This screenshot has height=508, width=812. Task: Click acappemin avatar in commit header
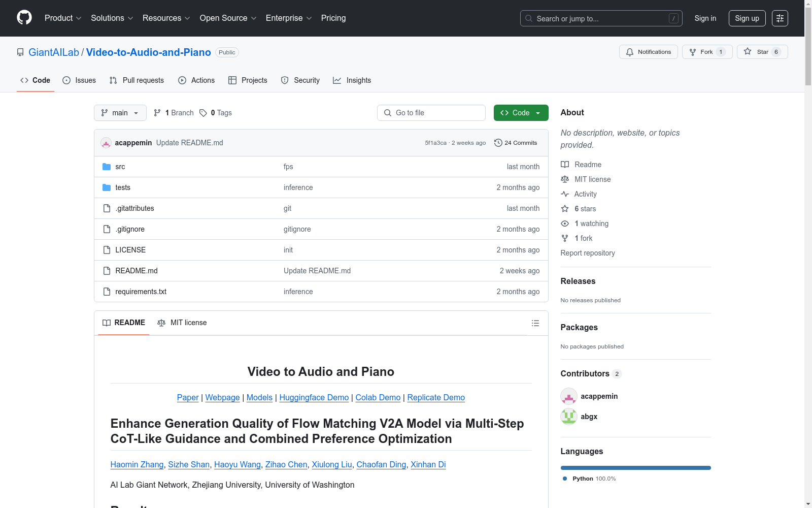[x=106, y=143]
